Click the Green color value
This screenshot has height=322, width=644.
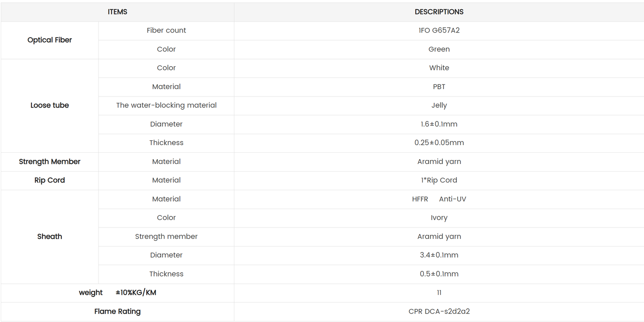[x=439, y=49]
